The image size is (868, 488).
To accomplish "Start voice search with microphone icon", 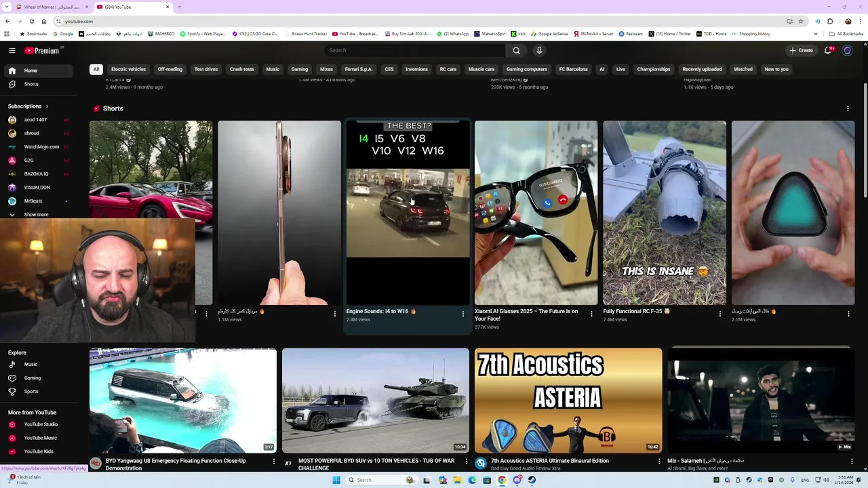I will tap(539, 50).
